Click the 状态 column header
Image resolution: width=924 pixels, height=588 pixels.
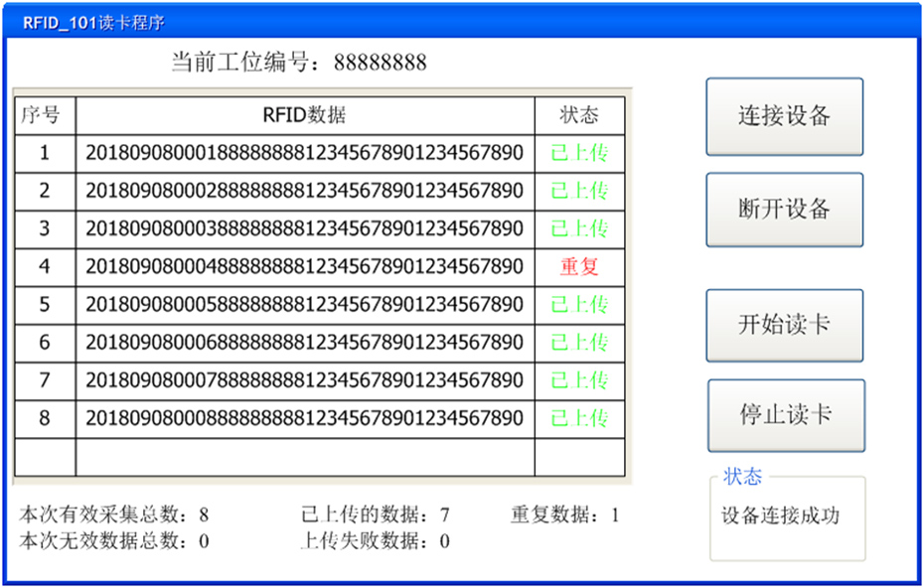tap(579, 115)
